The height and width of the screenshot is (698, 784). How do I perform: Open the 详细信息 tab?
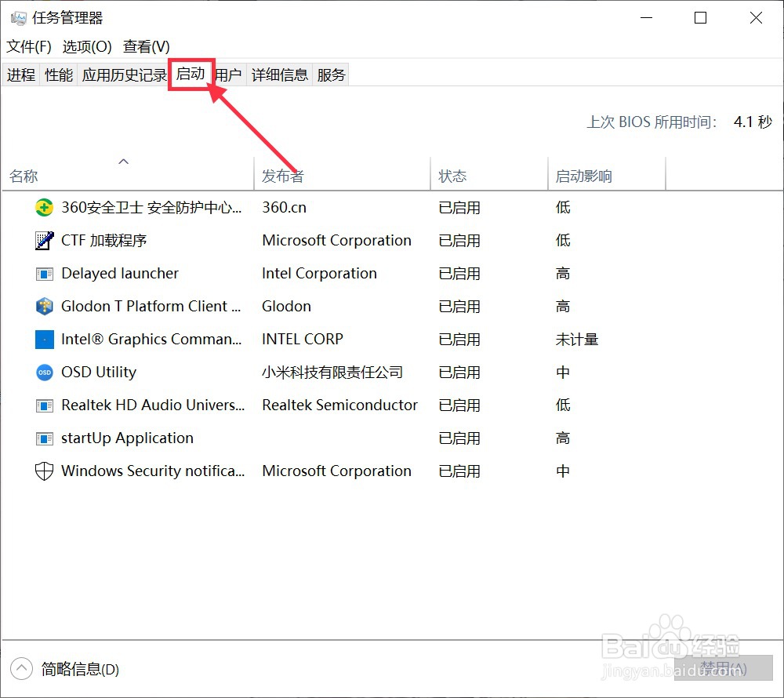[279, 74]
